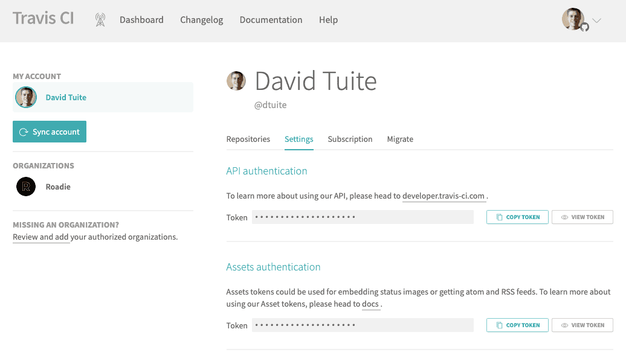
Task: Switch to the Migrate tab
Action: (400, 139)
